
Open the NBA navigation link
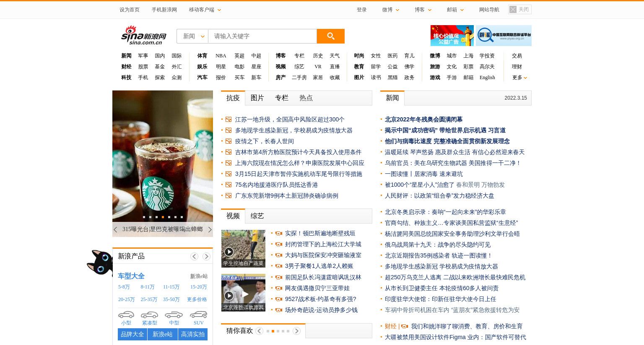221,56
